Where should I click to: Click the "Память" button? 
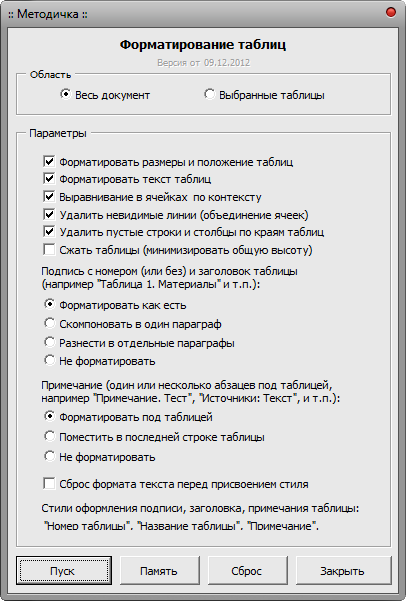coord(160,571)
